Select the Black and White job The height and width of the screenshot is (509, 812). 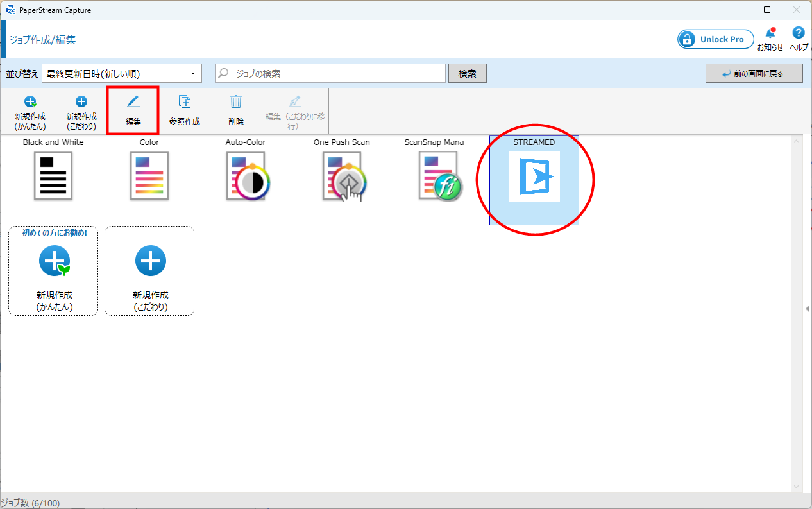[x=53, y=175]
